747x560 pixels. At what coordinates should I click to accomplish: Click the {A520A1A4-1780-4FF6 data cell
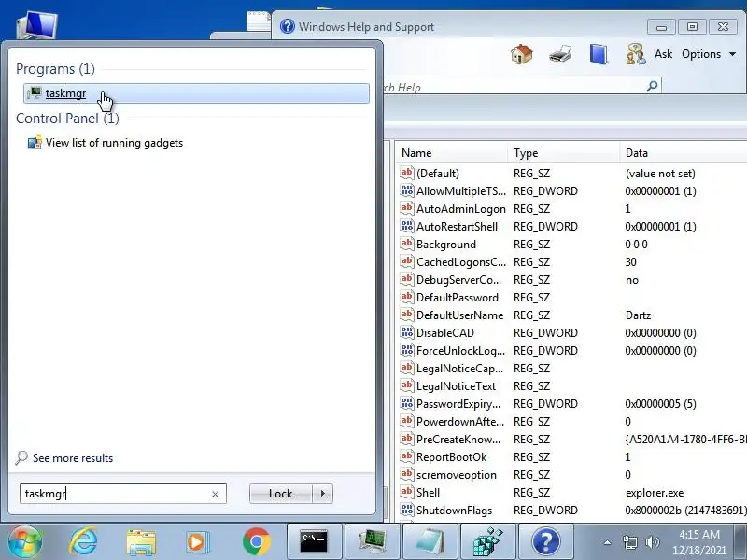tap(685, 440)
